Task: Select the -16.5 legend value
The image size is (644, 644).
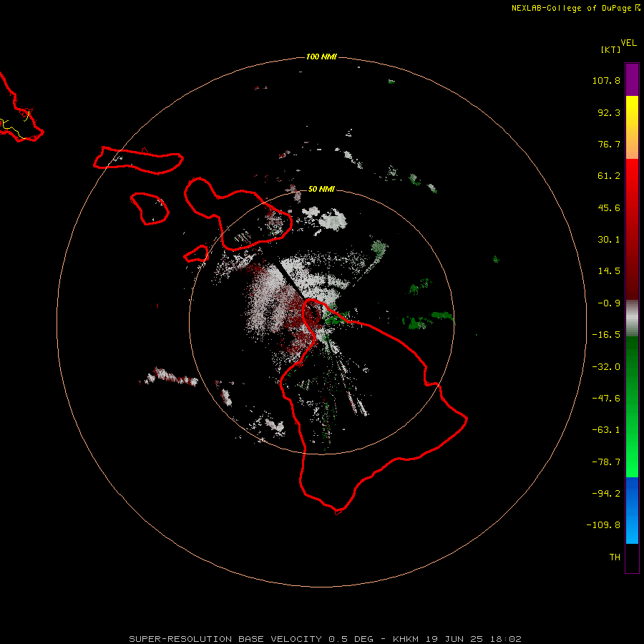Action: (606, 335)
